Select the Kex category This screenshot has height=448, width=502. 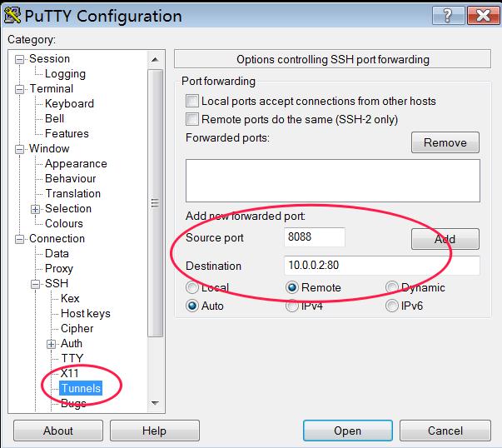[x=70, y=298]
